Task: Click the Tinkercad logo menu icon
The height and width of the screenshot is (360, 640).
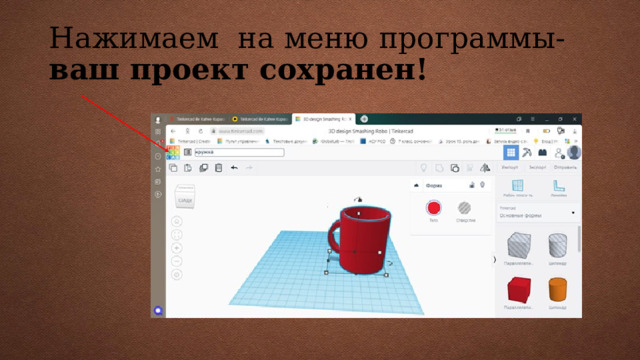Action: [x=173, y=152]
